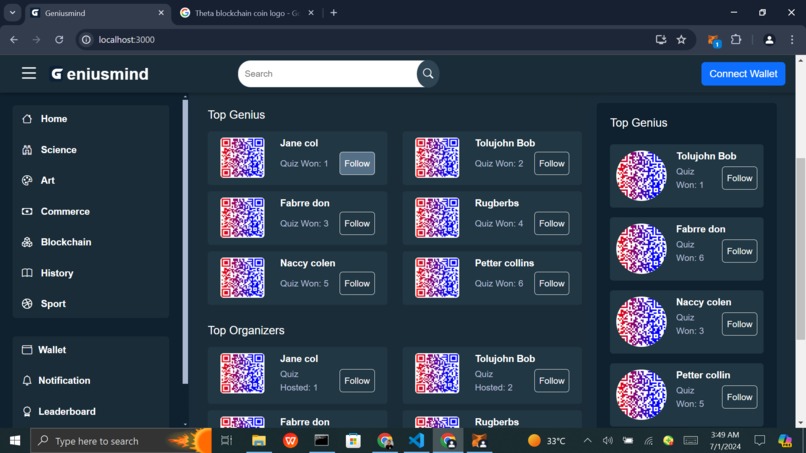Follow Petter collins in Top Genius grid

coord(552,283)
